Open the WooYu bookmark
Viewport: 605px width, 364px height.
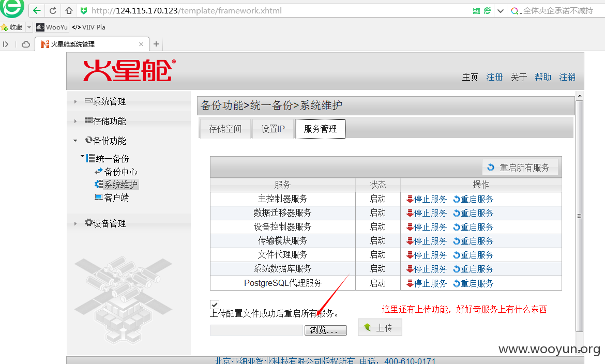pos(52,27)
